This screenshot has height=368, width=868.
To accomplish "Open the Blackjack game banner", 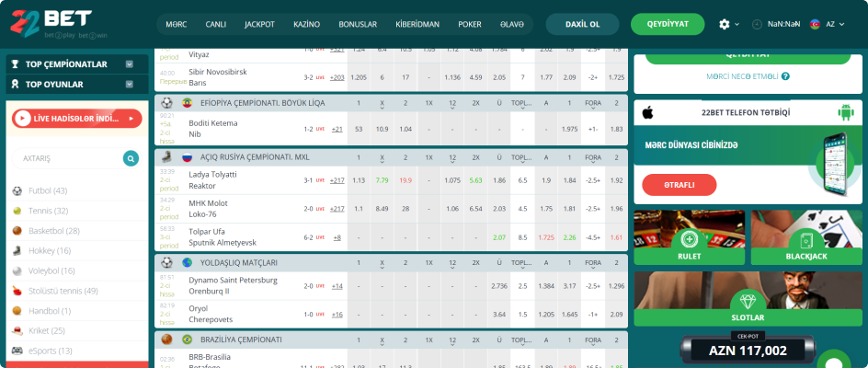I will pos(806,237).
